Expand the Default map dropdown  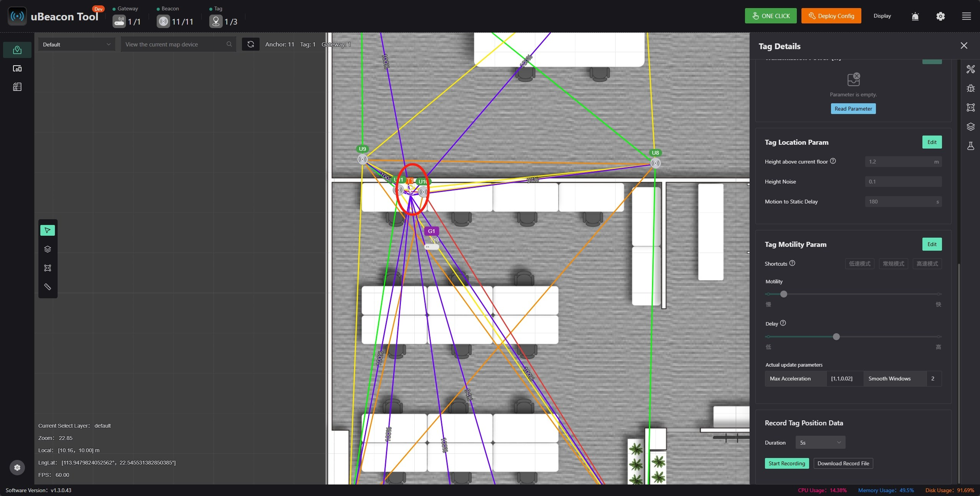pyautogui.click(x=76, y=45)
